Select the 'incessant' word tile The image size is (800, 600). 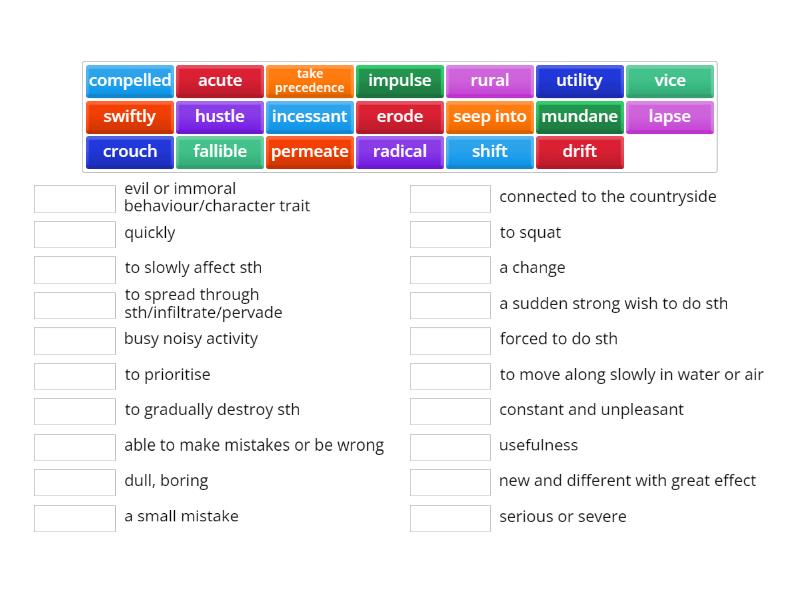[309, 116]
